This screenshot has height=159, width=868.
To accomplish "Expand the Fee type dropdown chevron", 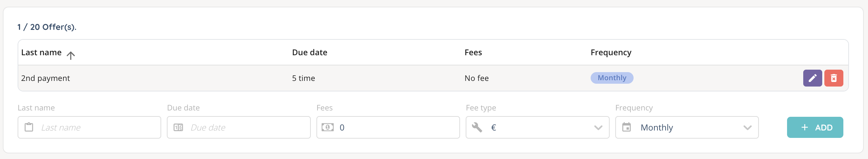I will [598, 127].
